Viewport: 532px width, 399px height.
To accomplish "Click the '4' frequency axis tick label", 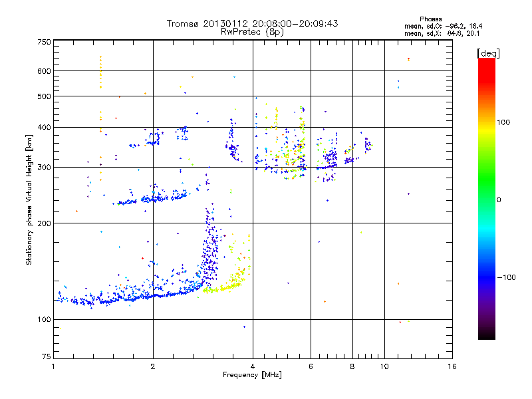I will click(x=253, y=366).
